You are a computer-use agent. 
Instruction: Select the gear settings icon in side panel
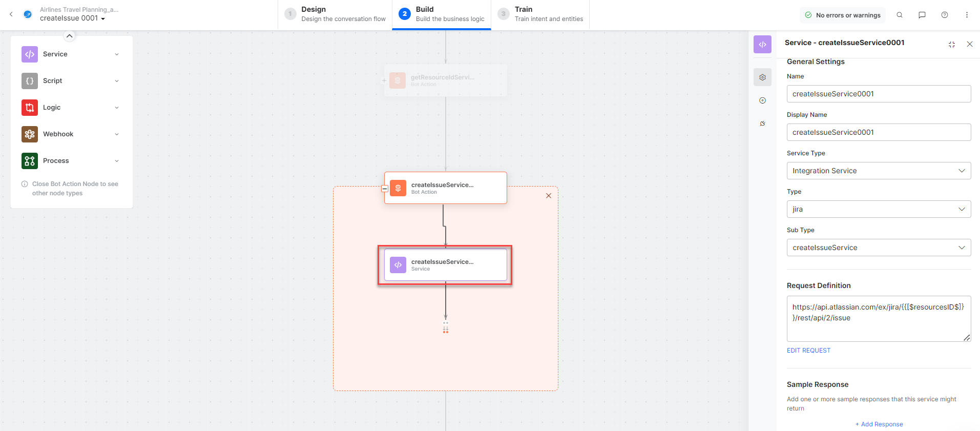[762, 77]
